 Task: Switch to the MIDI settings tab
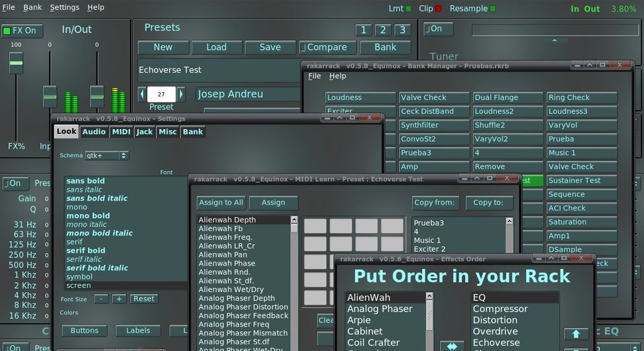[x=121, y=132]
